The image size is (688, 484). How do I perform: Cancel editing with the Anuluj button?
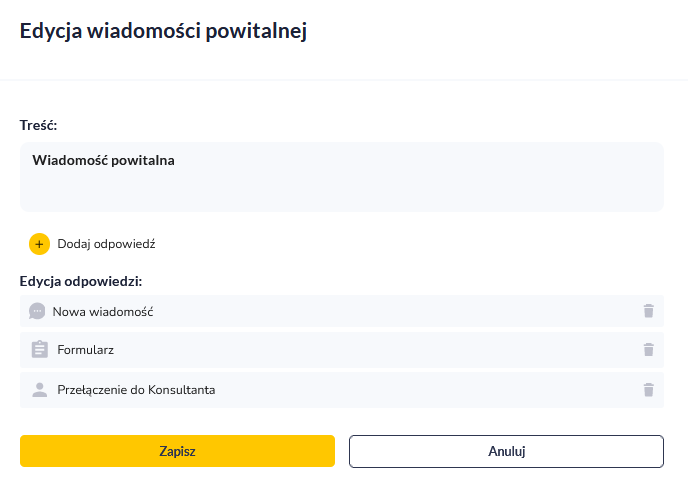tap(506, 451)
